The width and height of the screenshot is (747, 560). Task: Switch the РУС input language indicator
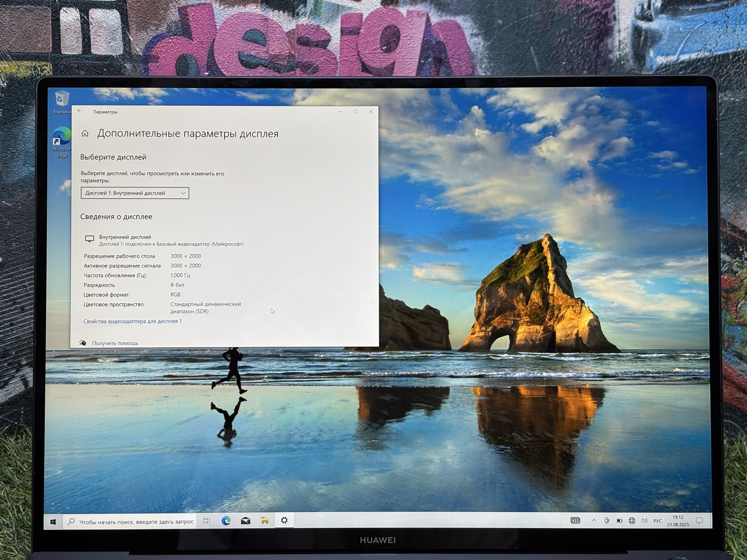click(x=657, y=521)
